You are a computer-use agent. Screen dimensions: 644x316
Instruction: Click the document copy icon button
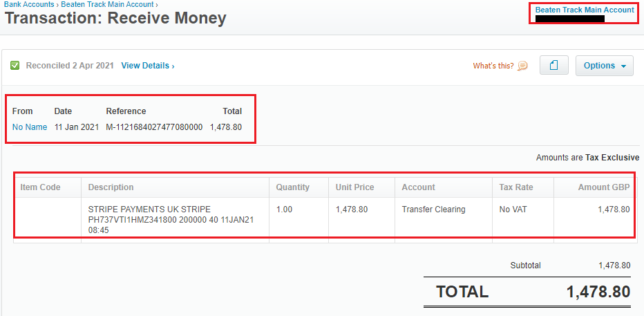coord(553,65)
